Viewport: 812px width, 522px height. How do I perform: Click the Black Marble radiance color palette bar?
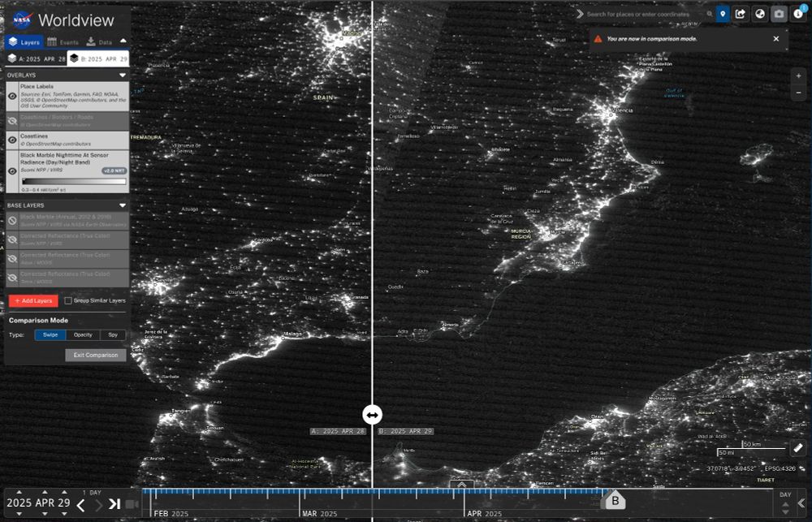click(x=74, y=182)
